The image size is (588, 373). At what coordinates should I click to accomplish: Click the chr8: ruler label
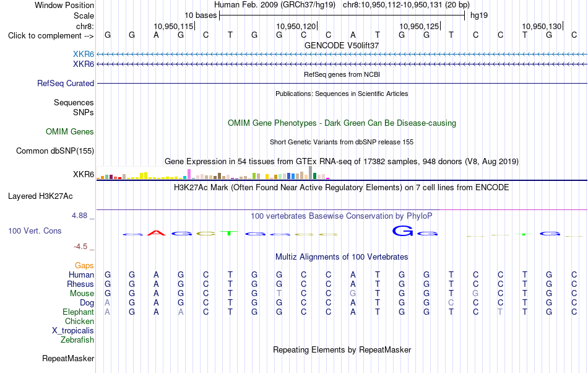[x=85, y=26]
